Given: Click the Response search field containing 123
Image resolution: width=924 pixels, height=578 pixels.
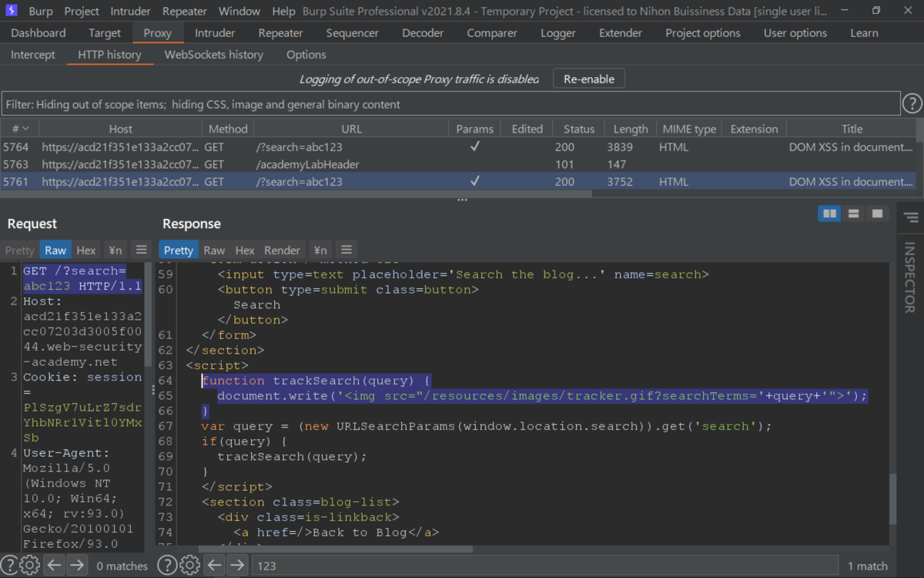Looking at the screenshot, I should coord(545,565).
